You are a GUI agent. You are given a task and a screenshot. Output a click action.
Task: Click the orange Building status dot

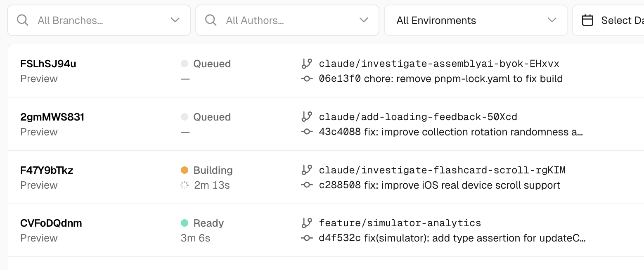(x=185, y=170)
